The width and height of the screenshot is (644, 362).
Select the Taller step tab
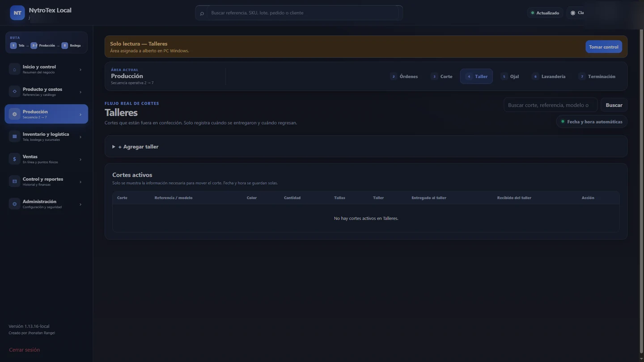coord(476,76)
